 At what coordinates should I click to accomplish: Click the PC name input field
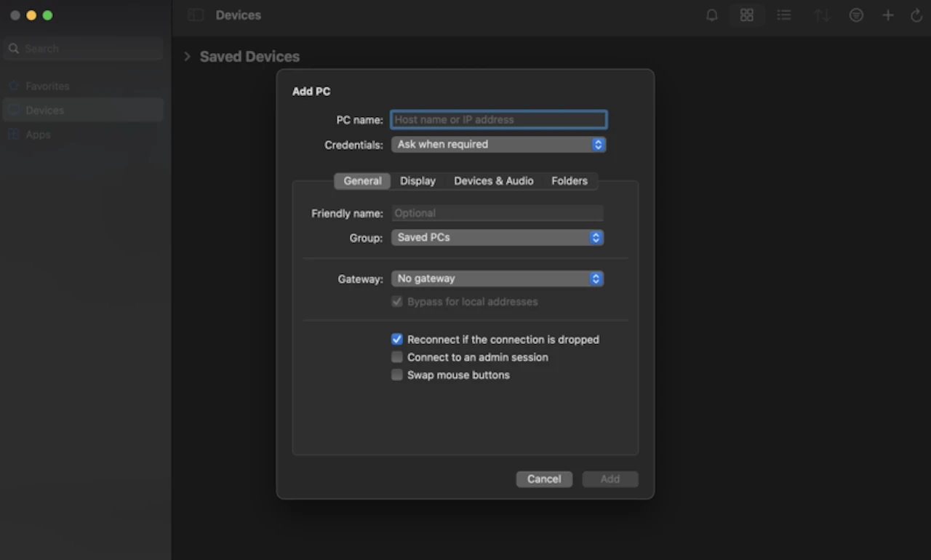[x=498, y=120]
